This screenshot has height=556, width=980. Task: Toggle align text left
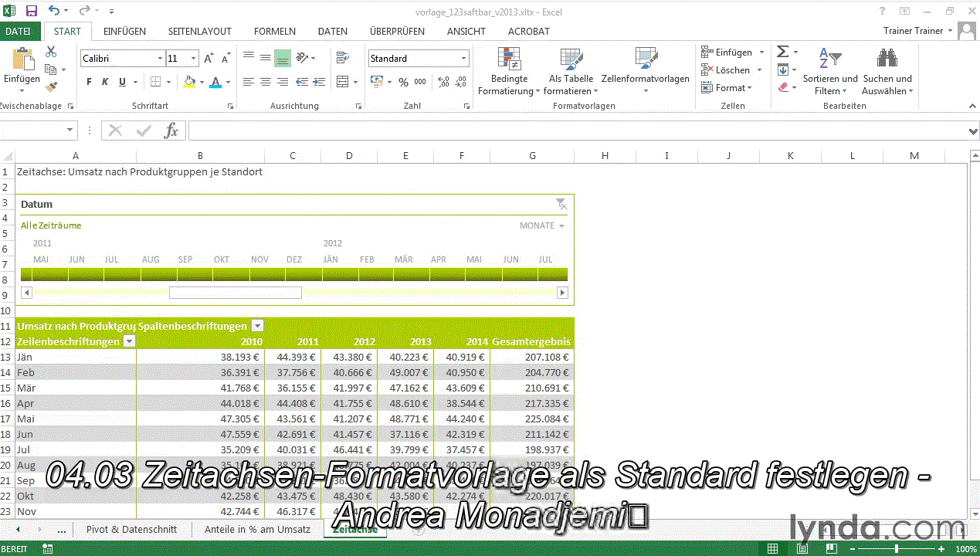(249, 82)
